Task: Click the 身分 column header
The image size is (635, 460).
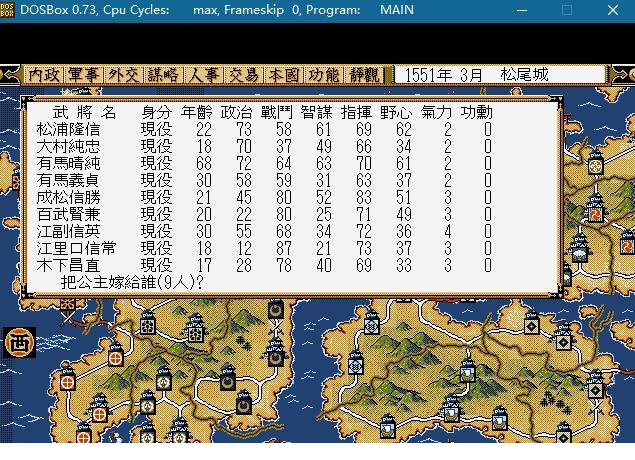Action: coord(156,113)
